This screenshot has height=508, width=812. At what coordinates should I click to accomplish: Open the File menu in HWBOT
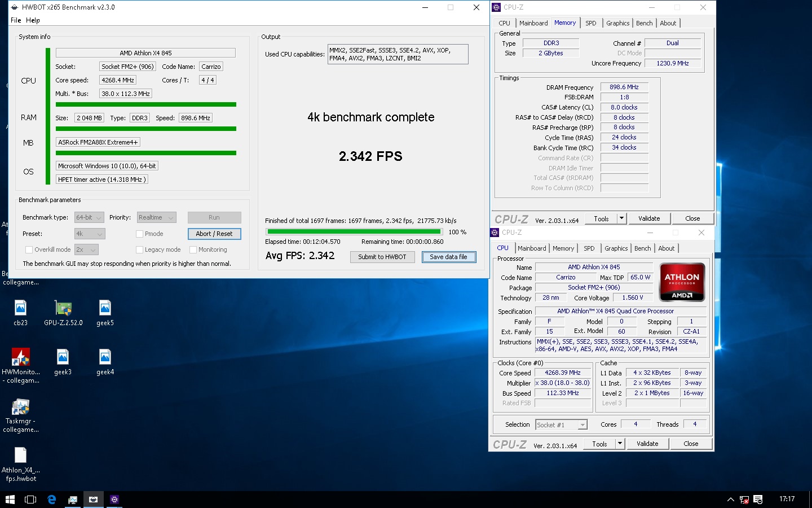16,20
